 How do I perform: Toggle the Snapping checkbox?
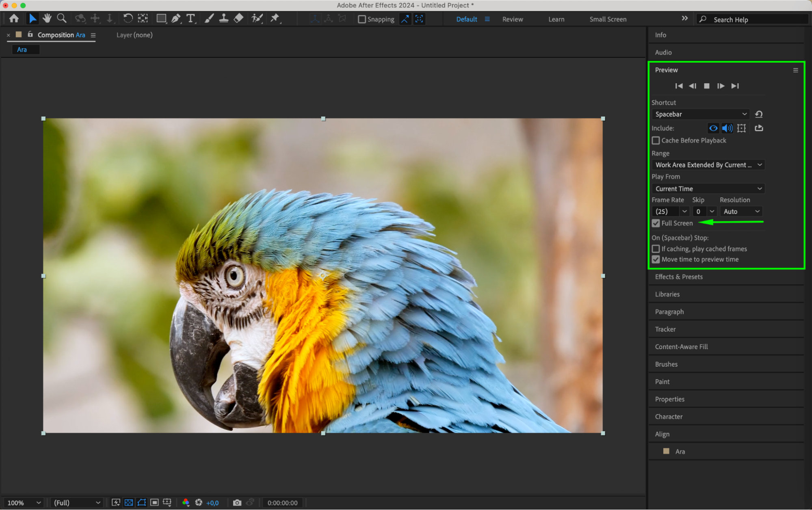pyautogui.click(x=362, y=19)
